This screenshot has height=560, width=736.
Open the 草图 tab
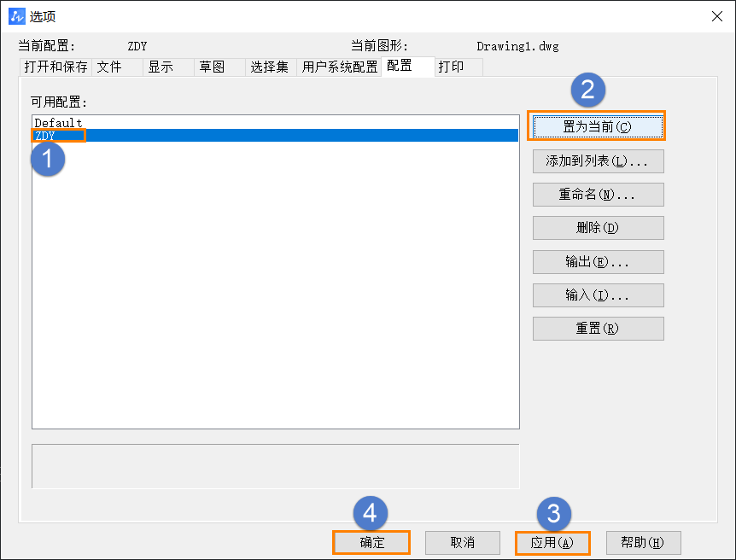click(x=219, y=67)
